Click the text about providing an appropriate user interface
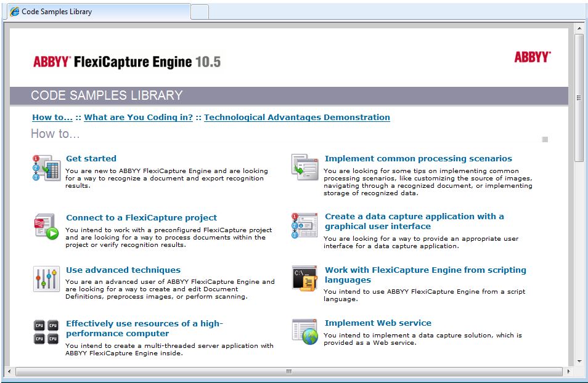 point(421,242)
